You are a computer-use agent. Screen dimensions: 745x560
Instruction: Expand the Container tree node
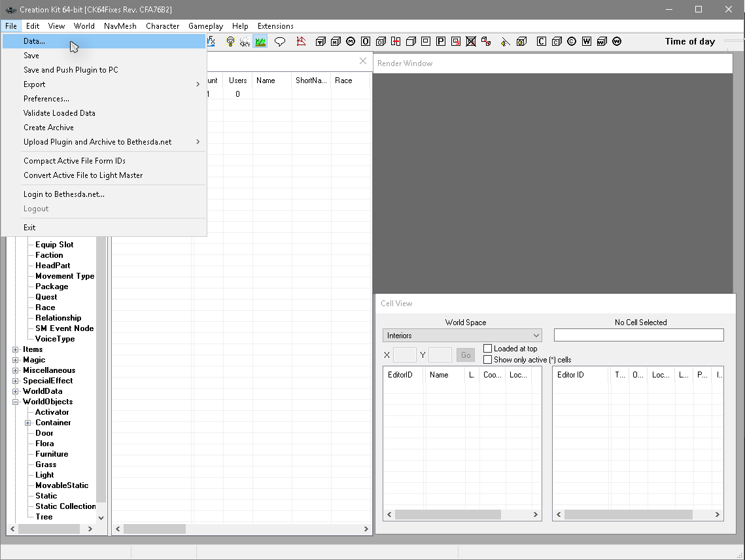click(28, 423)
